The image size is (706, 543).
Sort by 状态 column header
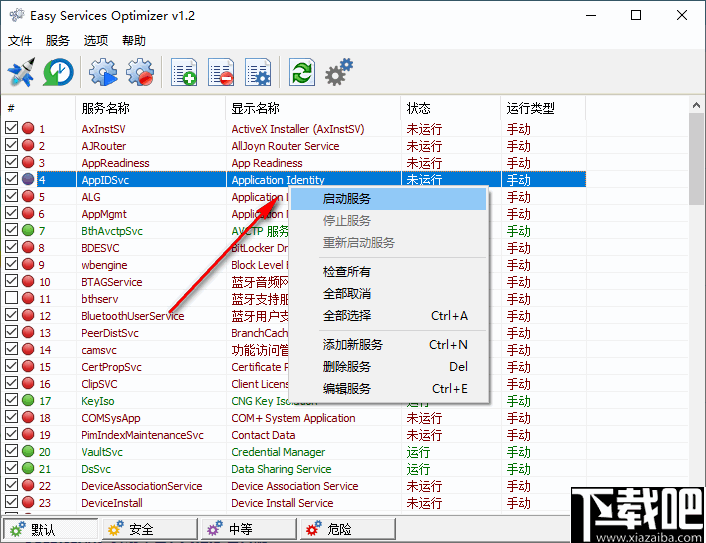[x=451, y=108]
